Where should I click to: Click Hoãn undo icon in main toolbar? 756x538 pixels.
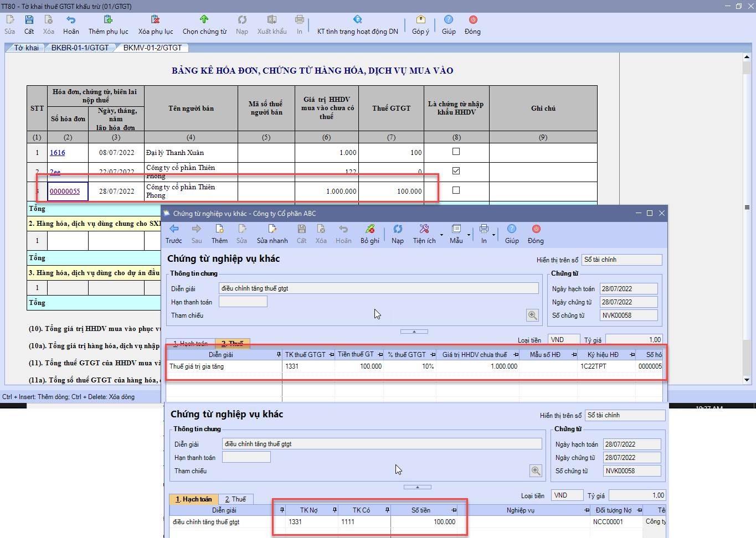tap(71, 20)
